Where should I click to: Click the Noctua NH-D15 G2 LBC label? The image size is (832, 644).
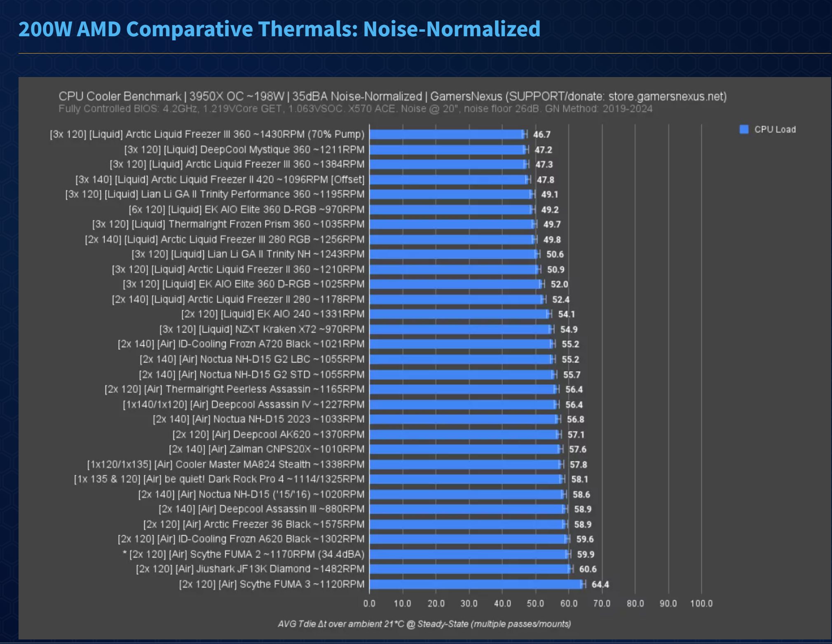[252, 359]
